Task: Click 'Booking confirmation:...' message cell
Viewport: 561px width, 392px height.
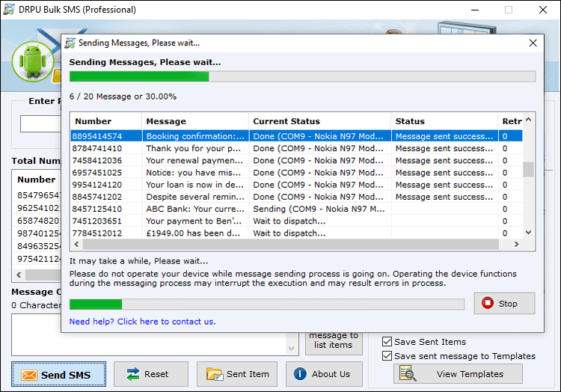Action: tap(195, 136)
